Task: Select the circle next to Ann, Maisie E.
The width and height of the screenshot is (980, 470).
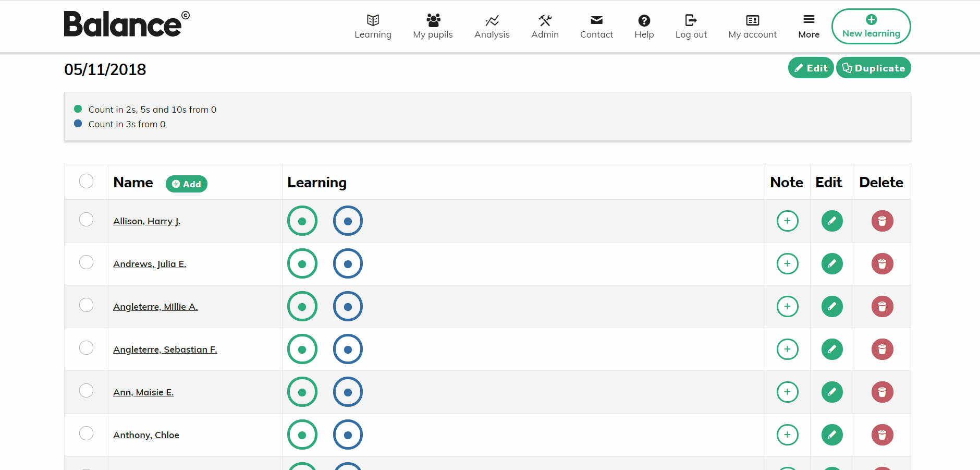Action: point(87,390)
